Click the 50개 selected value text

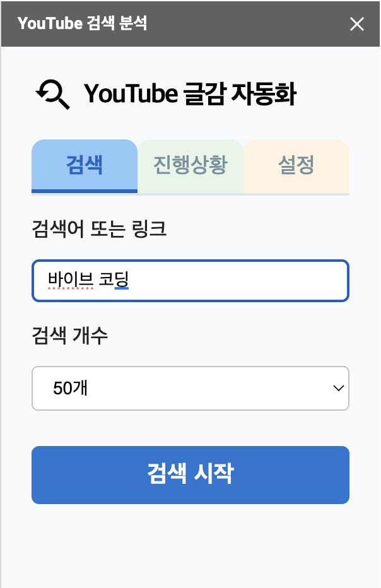70,388
